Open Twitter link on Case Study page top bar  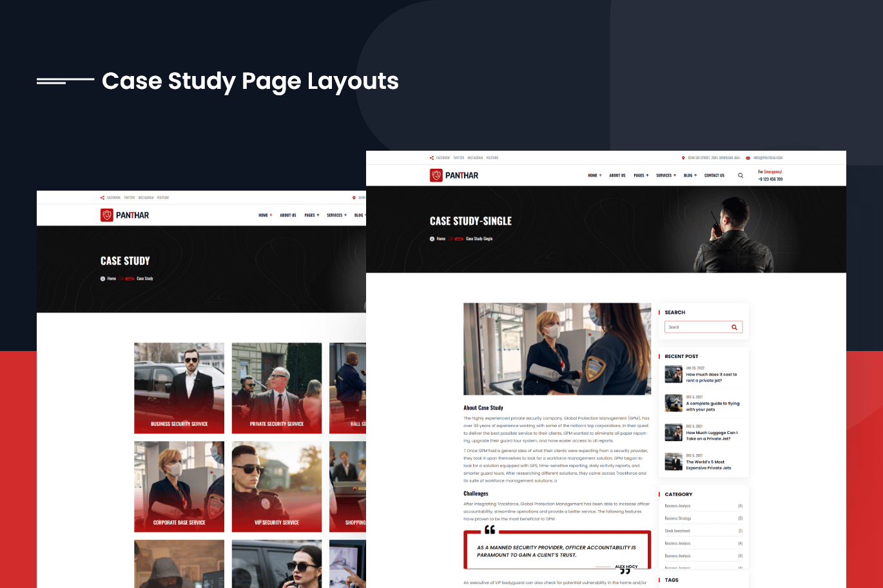point(129,198)
